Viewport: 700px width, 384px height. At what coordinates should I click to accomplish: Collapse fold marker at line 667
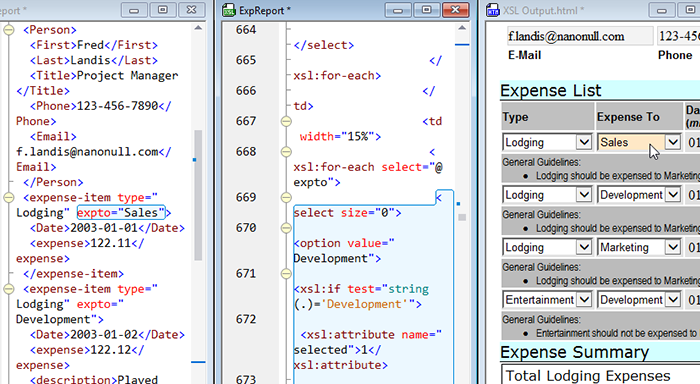coord(286,121)
